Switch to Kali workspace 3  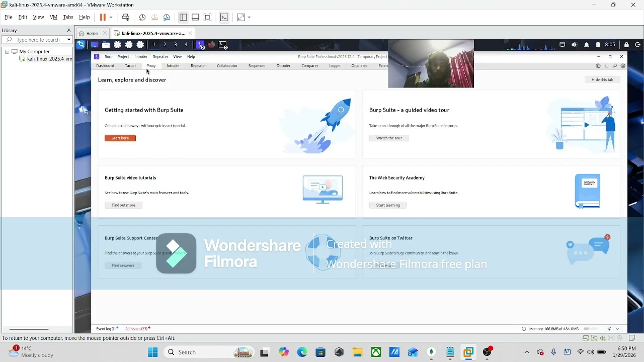pyautogui.click(x=176, y=45)
